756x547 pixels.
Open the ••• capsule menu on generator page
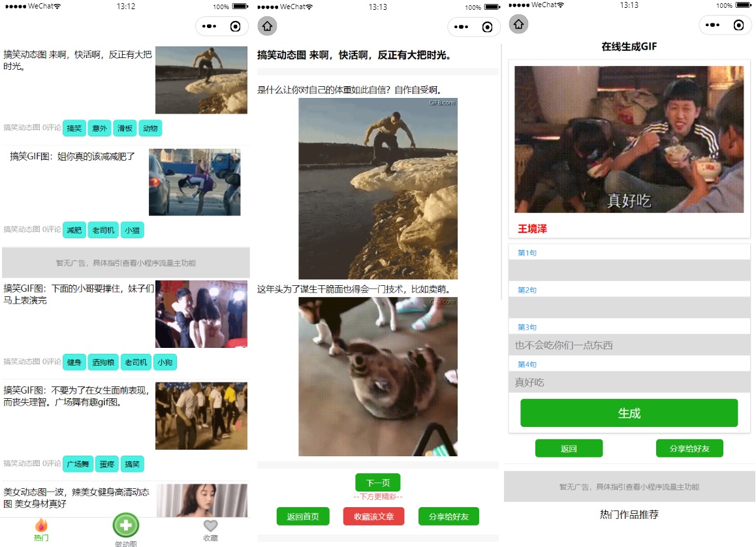pyautogui.click(x=712, y=24)
